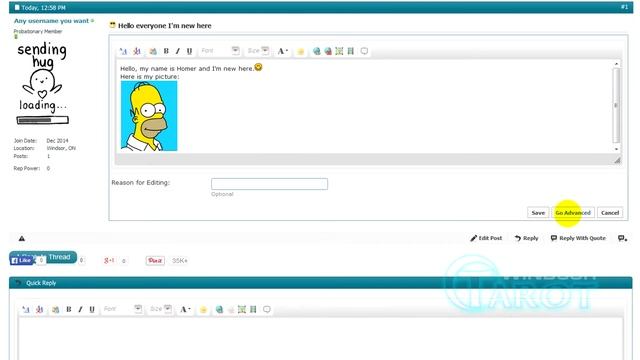Open Size dropdown in post edit toolbar
640x360 pixels.
tap(258, 51)
